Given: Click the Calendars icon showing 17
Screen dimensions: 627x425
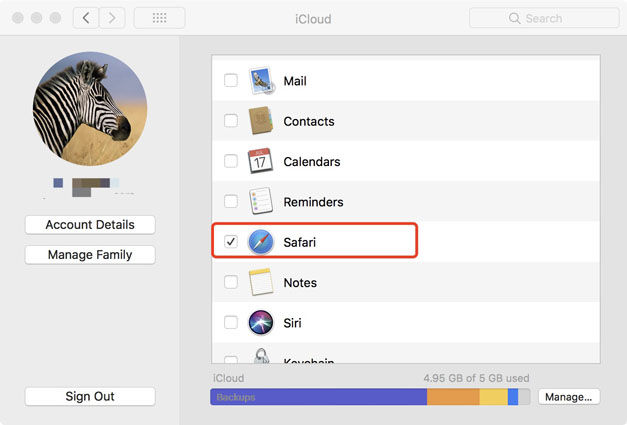Looking at the screenshot, I should point(260,161).
